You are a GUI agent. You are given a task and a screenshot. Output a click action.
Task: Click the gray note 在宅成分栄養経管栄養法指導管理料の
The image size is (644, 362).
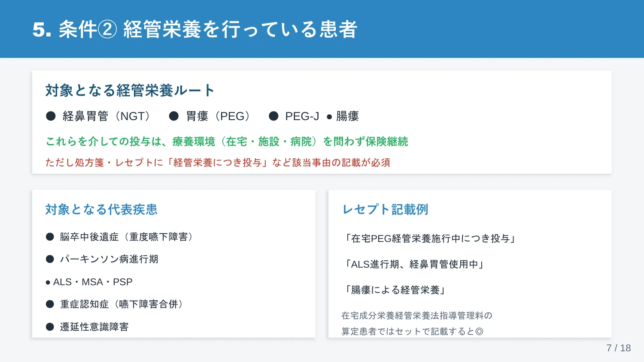coord(417,316)
